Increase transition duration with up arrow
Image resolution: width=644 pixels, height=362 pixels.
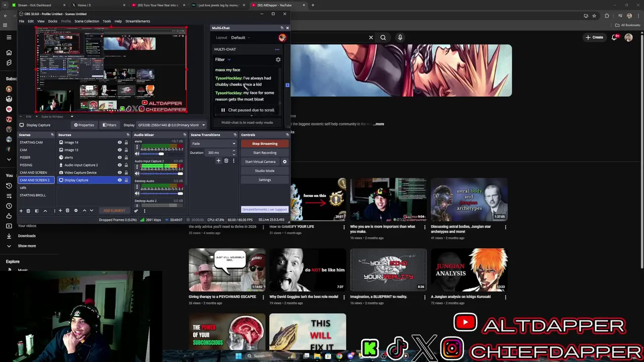[233, 151]
